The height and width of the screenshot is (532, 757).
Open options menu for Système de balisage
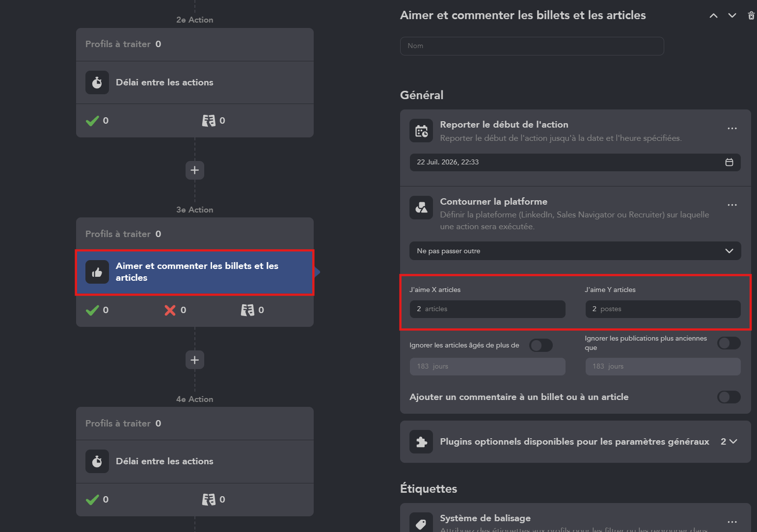click(732, 522)
